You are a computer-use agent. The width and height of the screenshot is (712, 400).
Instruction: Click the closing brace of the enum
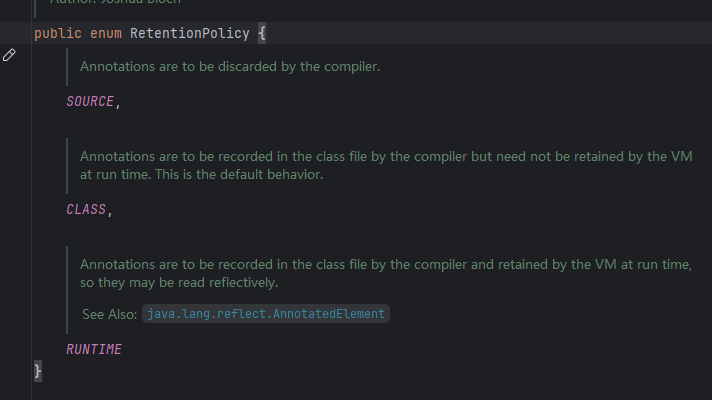click(x=38, y=371)
